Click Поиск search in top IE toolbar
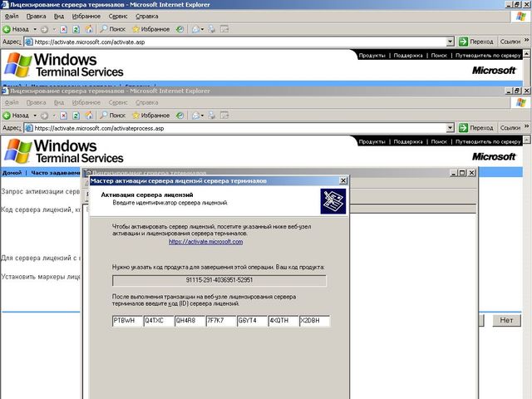 click(x=113, y=29)
